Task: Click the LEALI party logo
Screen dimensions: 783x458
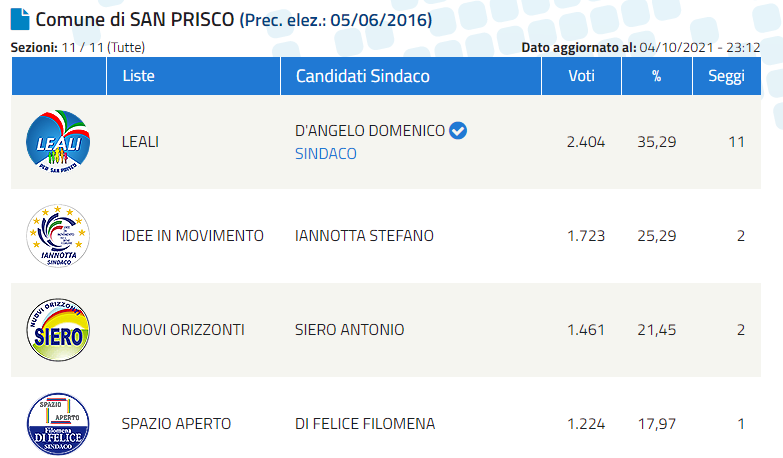Action: (58, 142)
